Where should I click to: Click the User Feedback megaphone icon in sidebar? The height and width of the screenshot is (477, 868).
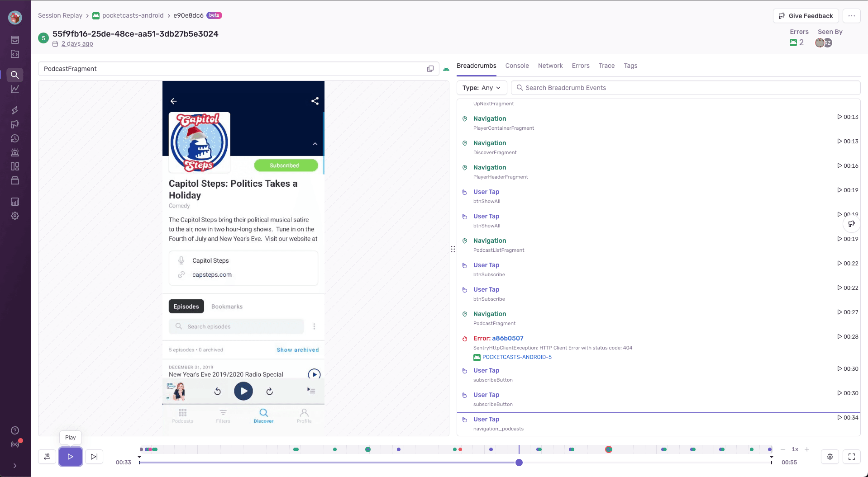point(15,124)
